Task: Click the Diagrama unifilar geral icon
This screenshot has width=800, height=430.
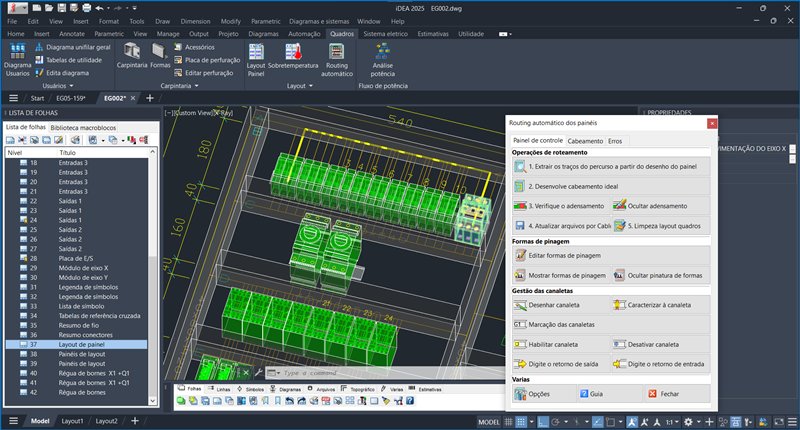Action: point(40,47)
